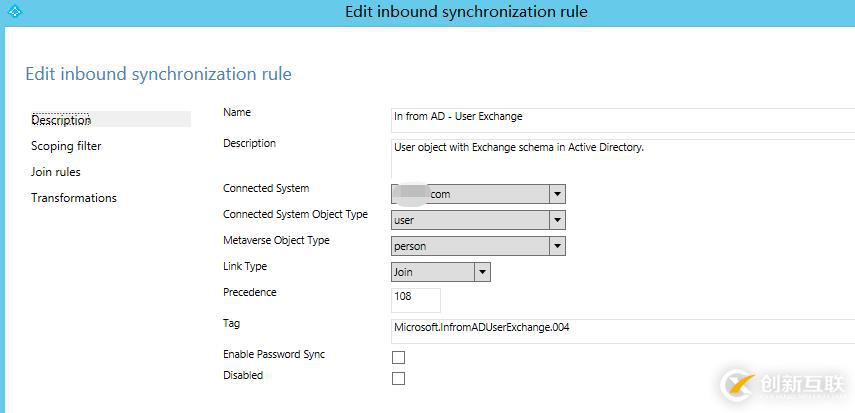The image size is (855, 413).
Task: Open the Metaverse Object Type dropdown
Action: 557,246
